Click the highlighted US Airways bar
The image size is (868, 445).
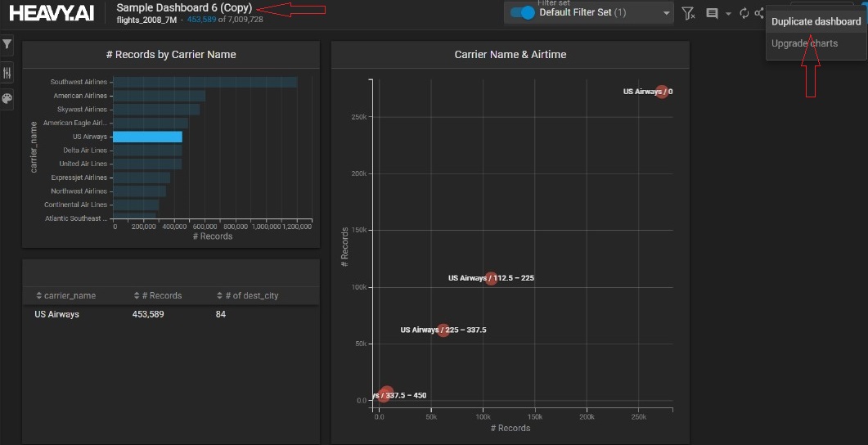point(147,137)
